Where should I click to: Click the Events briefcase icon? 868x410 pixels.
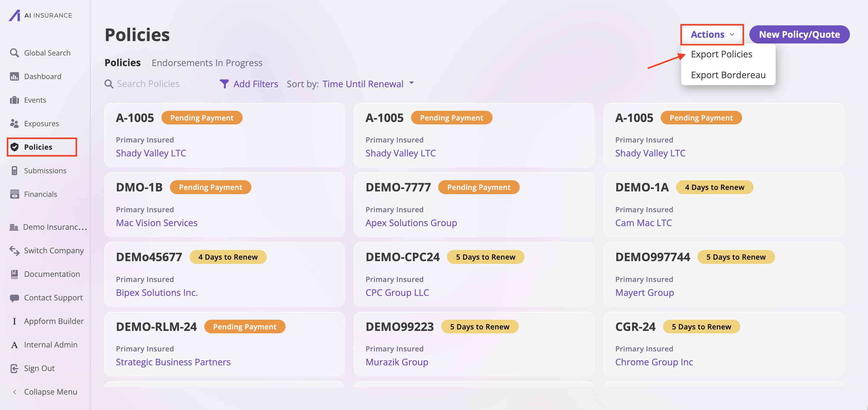14,100
